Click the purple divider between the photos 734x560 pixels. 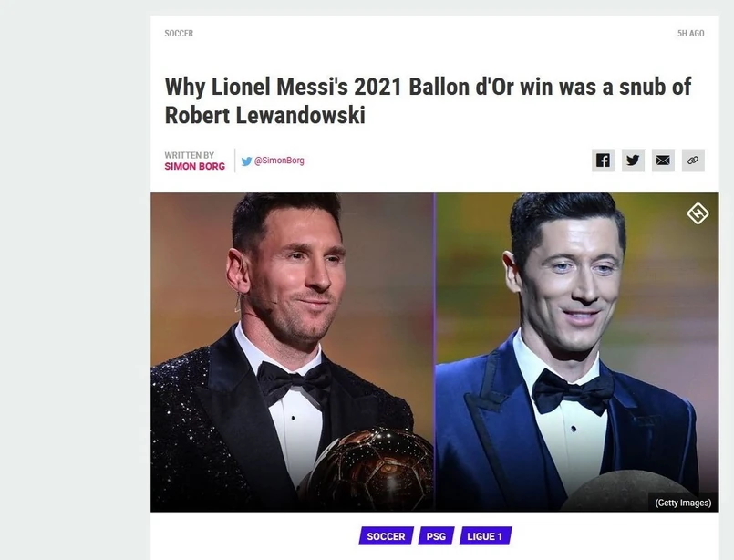(434, 351)
